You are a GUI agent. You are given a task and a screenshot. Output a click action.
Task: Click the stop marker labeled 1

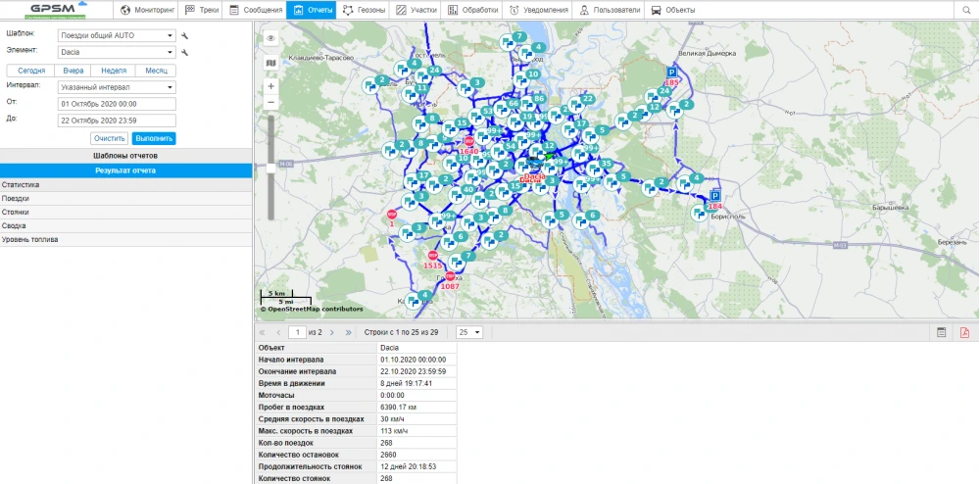coord(392,214)
